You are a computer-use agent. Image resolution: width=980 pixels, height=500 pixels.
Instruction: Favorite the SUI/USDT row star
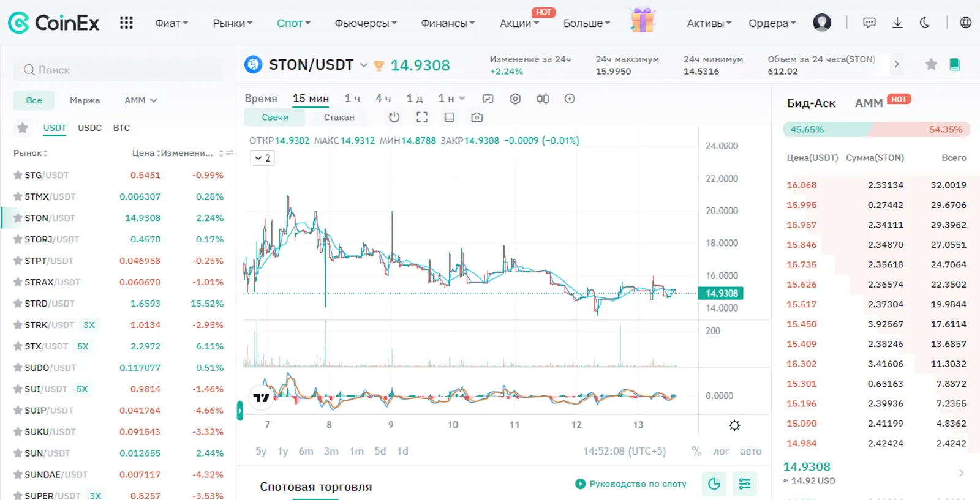tap(18, 389)
